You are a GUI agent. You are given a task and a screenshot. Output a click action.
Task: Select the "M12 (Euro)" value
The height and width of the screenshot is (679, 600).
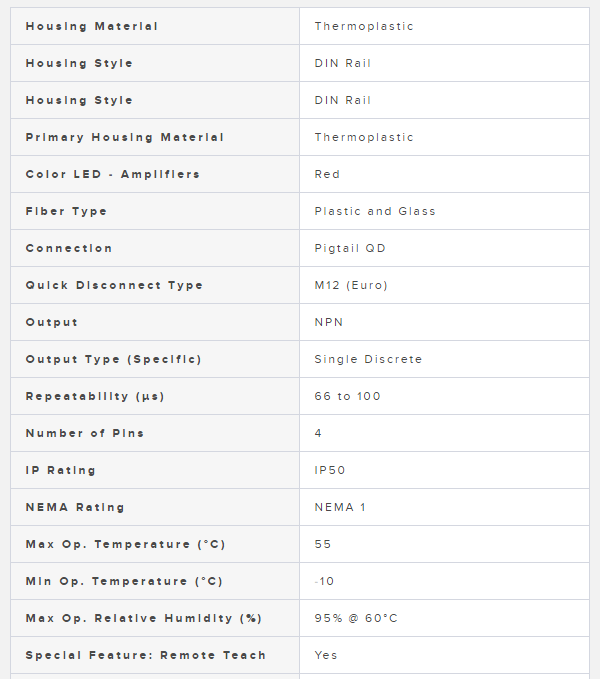coord(351,285)
